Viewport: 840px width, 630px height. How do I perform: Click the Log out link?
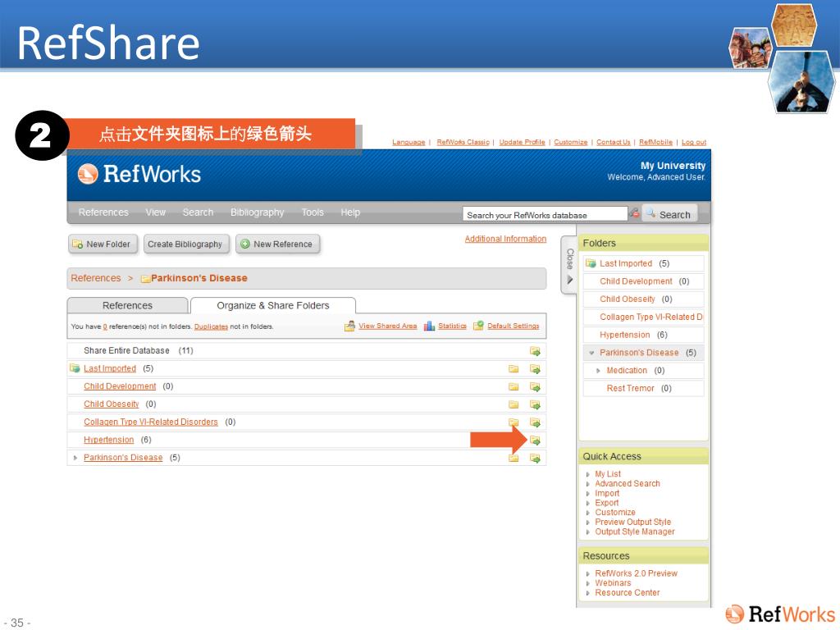point(694,142)
